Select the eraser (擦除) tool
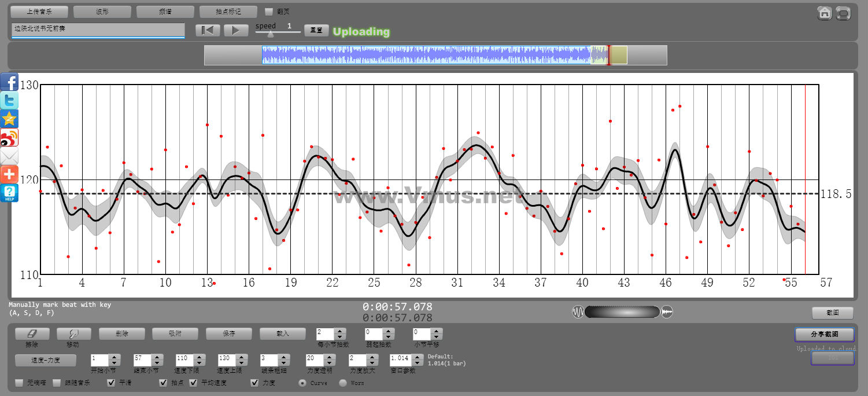The image size is (868, 396). pos(32,334)
